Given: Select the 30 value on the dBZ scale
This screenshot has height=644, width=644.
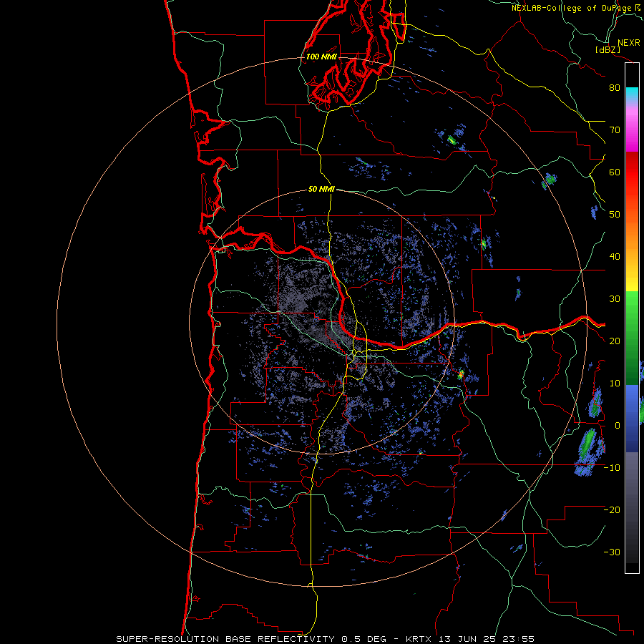Looking at the screenshot, I should (x=615, y=299).
